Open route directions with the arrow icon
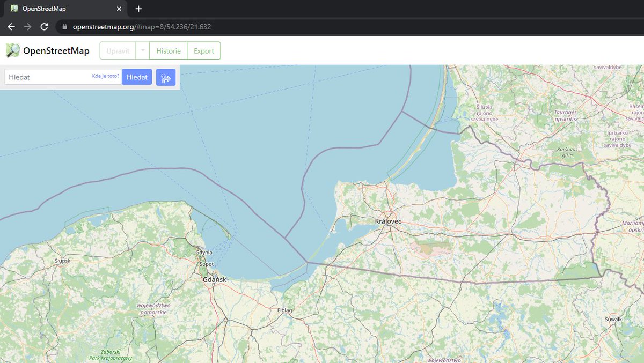 click(166, 77)
